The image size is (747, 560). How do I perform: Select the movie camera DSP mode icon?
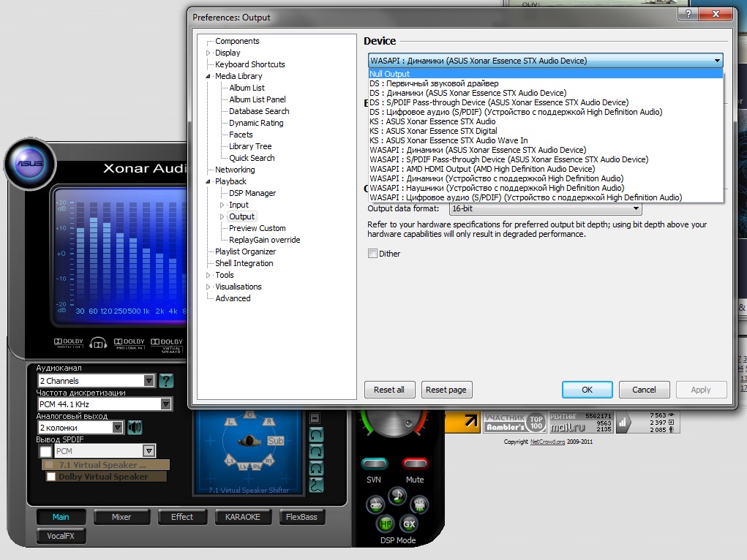[419, 504]
